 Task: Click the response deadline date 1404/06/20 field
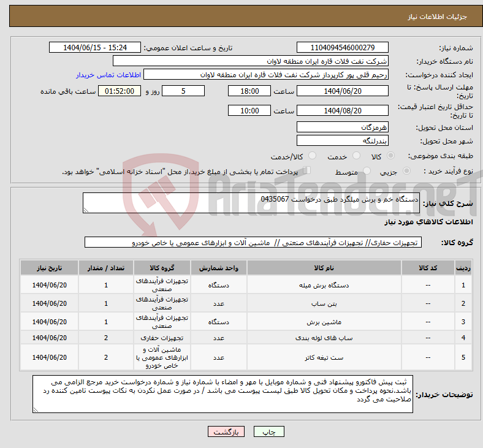coord(342,91)
